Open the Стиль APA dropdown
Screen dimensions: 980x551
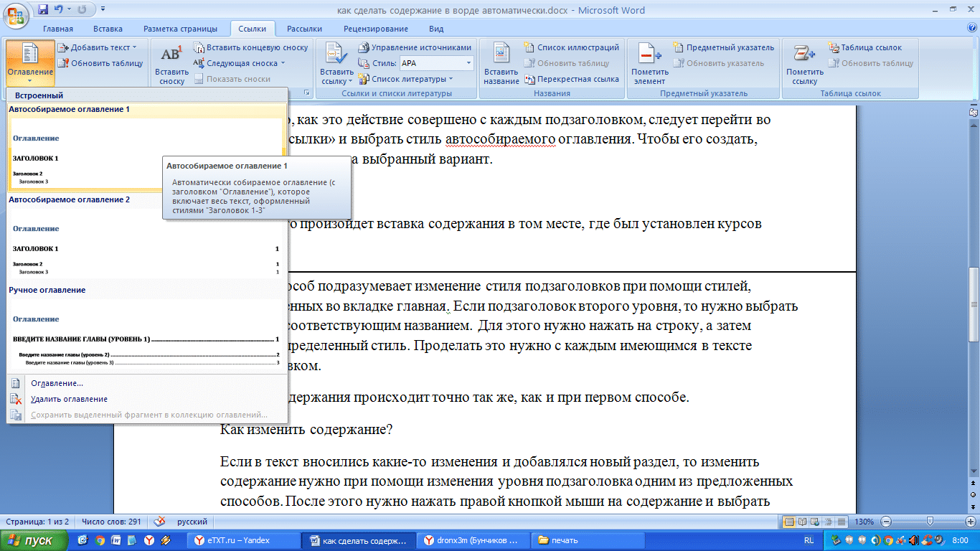pos(436,63)
